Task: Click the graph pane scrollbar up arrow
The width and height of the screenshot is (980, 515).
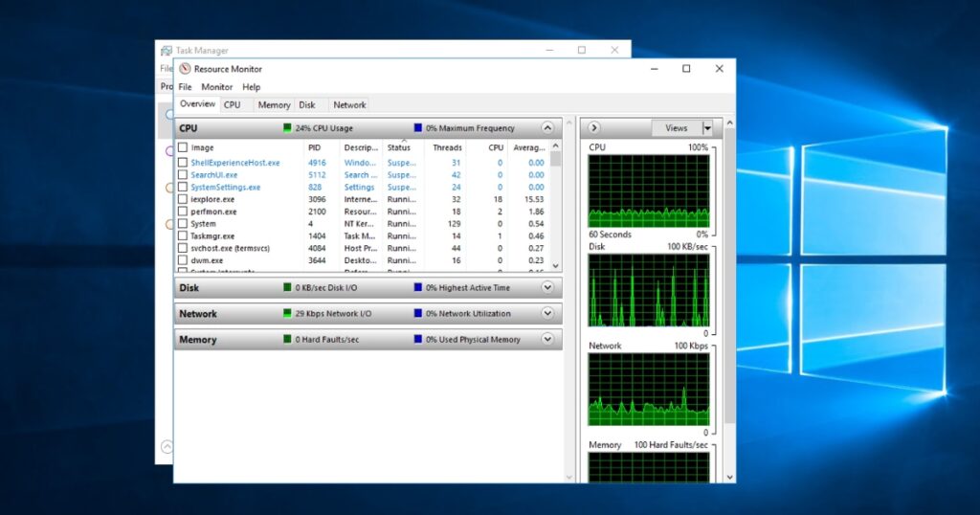Action: pos(729,123)
